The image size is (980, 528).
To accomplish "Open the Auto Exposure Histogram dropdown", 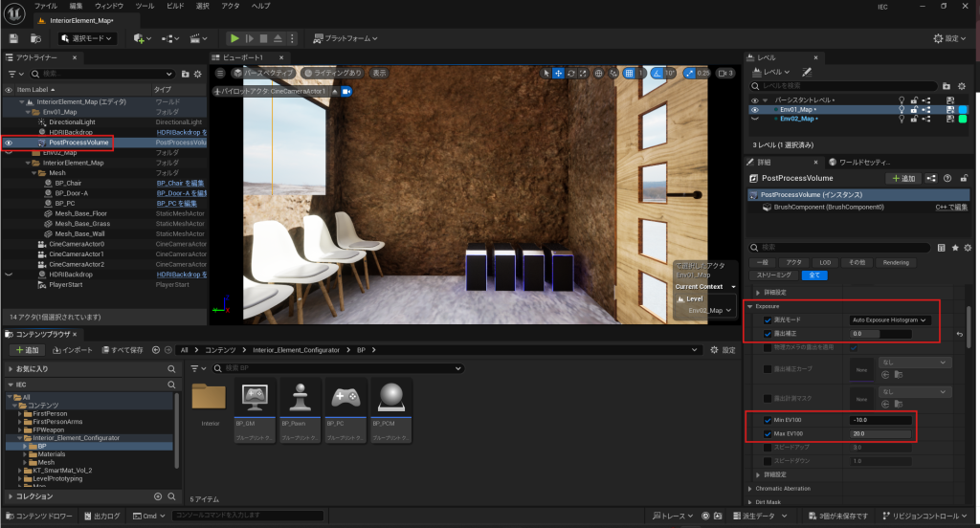I will pyautogui.click(x=890, y=320).
